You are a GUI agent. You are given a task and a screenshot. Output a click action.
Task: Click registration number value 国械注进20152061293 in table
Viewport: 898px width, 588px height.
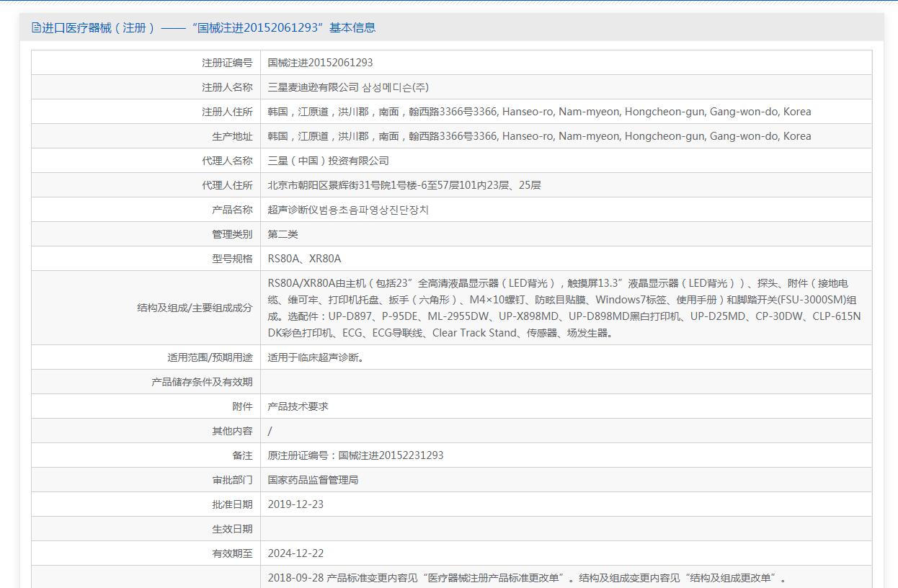pos(320,63)
